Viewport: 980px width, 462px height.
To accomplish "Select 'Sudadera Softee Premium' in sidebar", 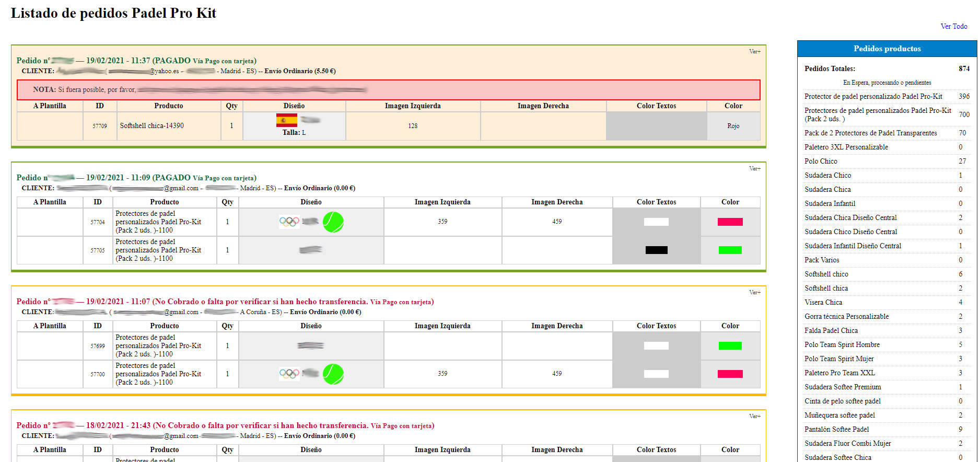I will (887, 387).
